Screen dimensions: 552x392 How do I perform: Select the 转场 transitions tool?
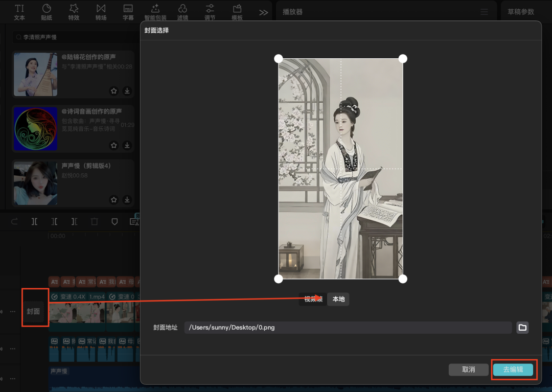pos(101,12)
